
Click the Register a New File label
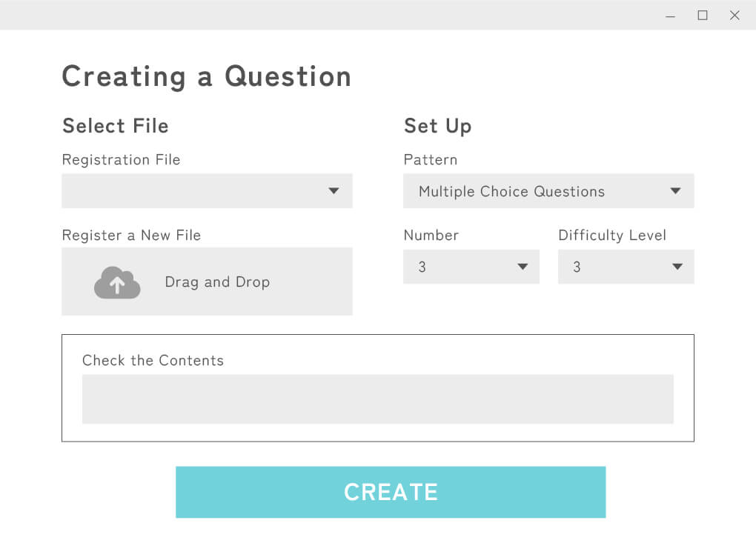click(131, 235)
